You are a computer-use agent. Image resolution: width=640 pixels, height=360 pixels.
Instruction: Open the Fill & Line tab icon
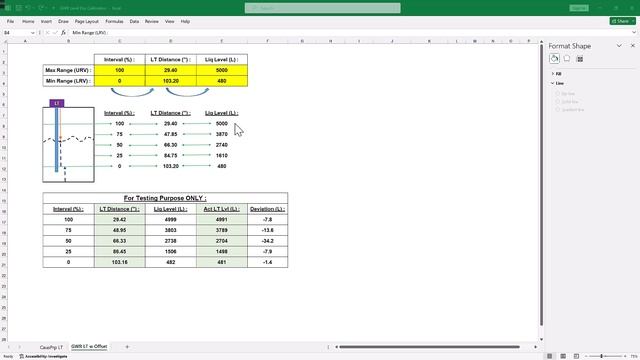[x=554, y=59]
